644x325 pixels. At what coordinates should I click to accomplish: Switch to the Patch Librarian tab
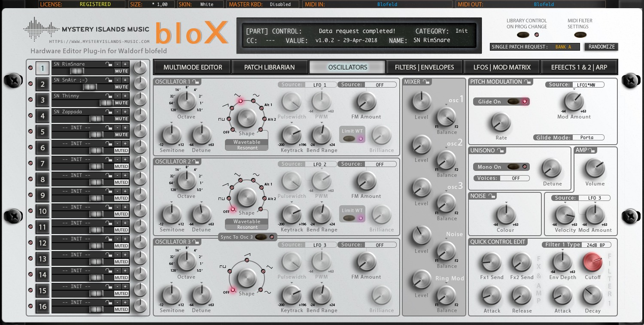pyautogui.click(x=269, y=67)
